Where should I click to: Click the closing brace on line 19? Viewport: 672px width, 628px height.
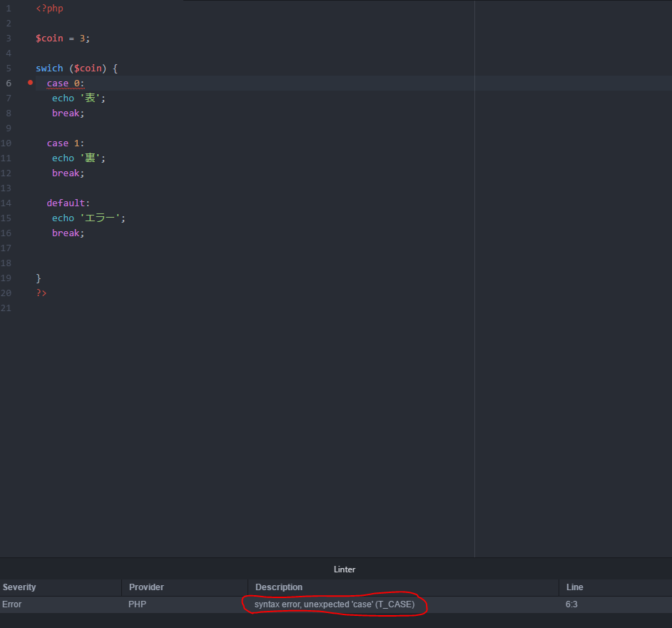click(x=39, y=278)
